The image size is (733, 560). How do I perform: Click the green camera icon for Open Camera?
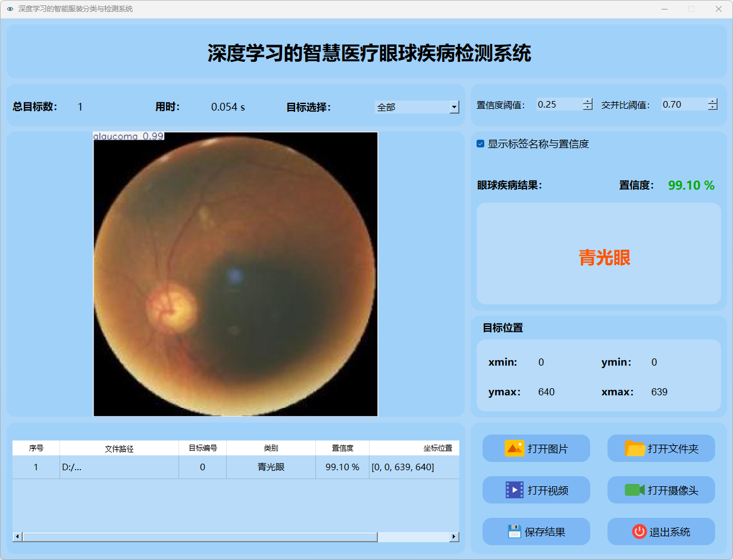634,490
